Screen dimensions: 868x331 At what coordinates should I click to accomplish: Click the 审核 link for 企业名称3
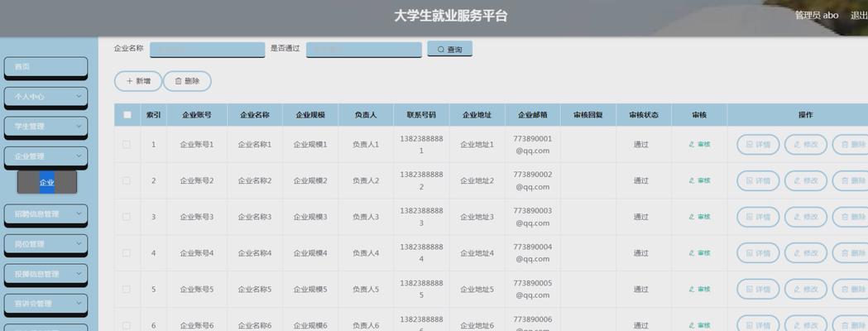(x=699, y=217)
